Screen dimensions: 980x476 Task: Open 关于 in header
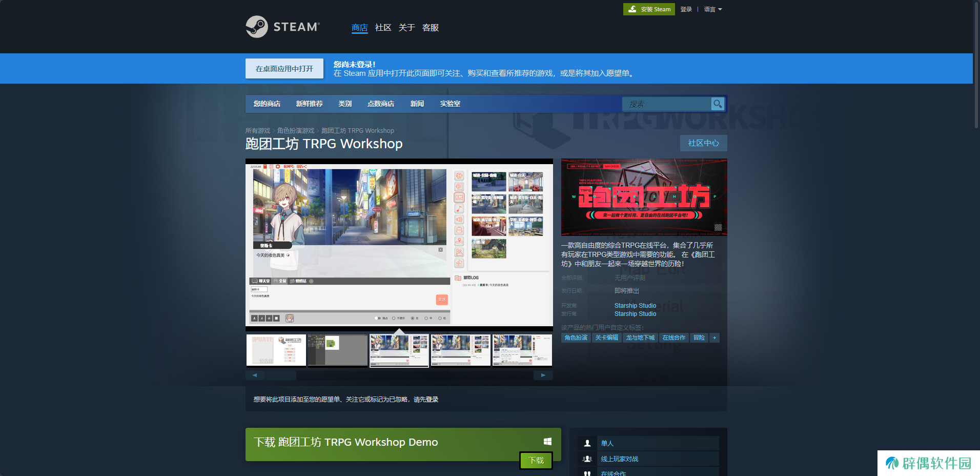tap(407, 28)
